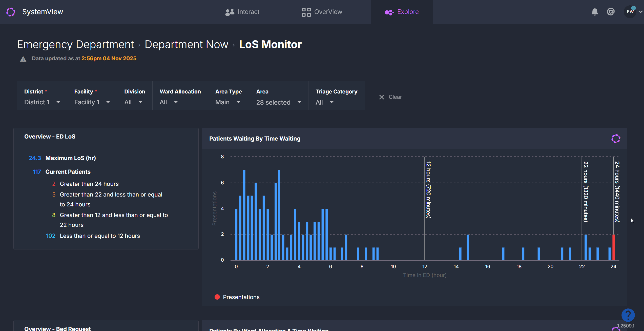The width and height of the screenshot is (644, 331).
Task: Open the EW user avatar menu
Action: coord(630,12)
